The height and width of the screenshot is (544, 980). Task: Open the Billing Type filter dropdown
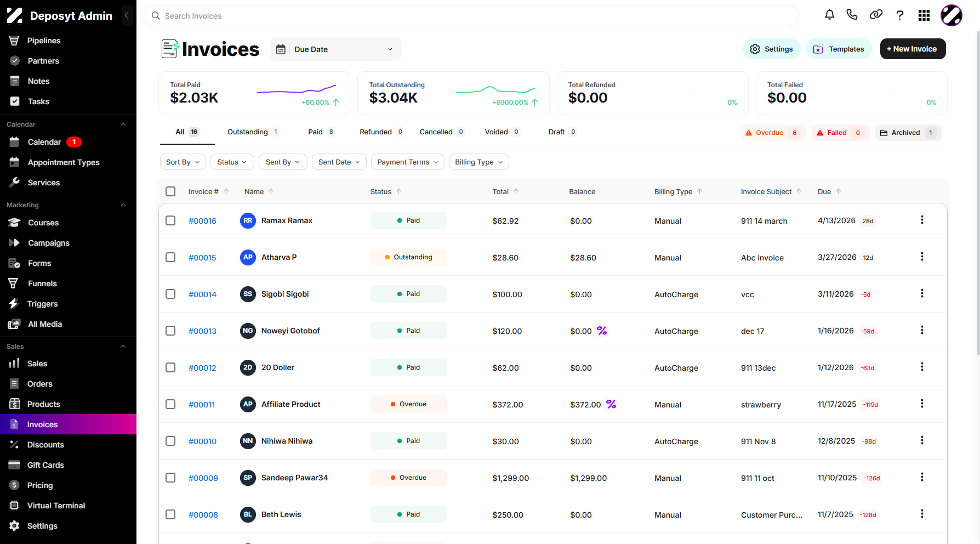click(x=479, y=162)
